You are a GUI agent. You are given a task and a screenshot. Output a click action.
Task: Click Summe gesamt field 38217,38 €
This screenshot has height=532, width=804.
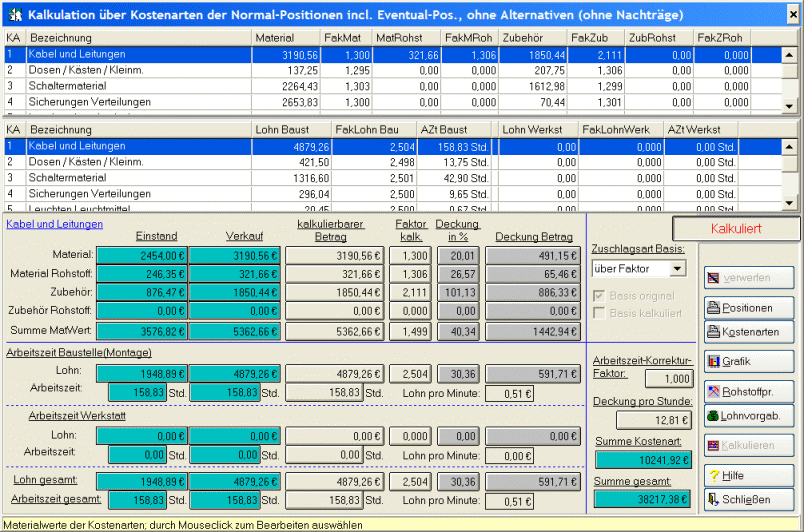642,499
